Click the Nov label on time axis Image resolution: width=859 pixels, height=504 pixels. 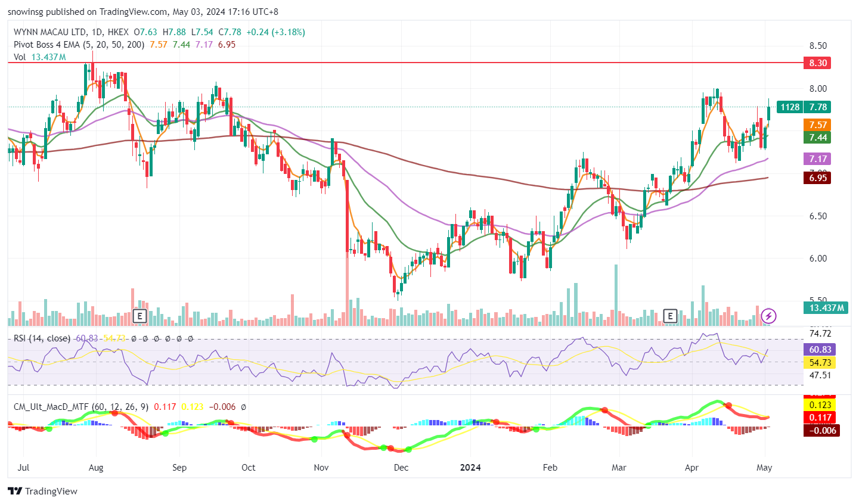tap(321, 468)
